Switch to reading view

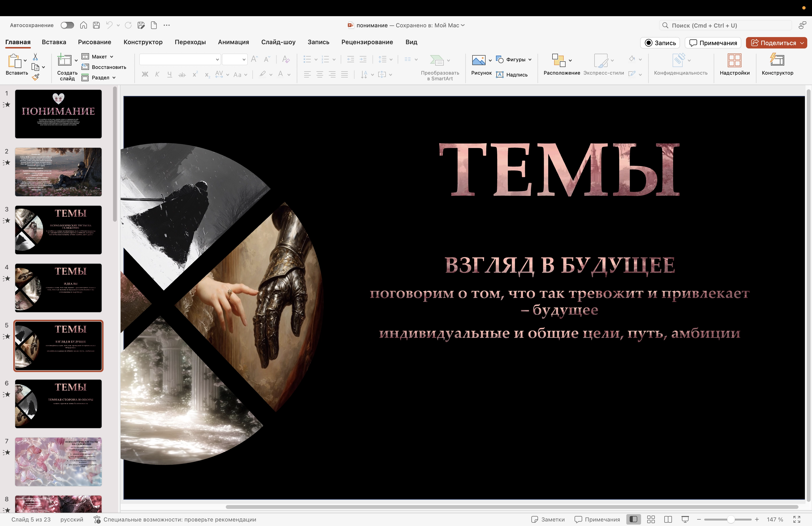668,519
